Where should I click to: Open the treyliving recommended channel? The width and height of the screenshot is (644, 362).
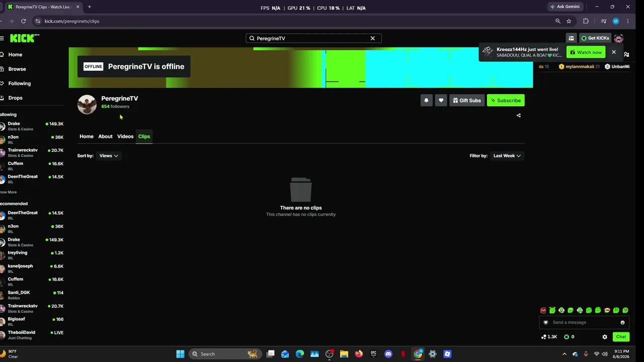pyautogui.click(x=32, y=255)
